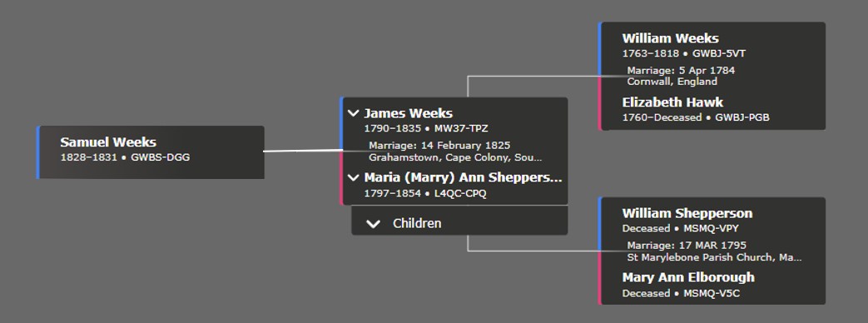The width and height of the screenshot is (868, 323).
Task: Click Maria (Marry) Ann Shepperson name
Action: 463,178
